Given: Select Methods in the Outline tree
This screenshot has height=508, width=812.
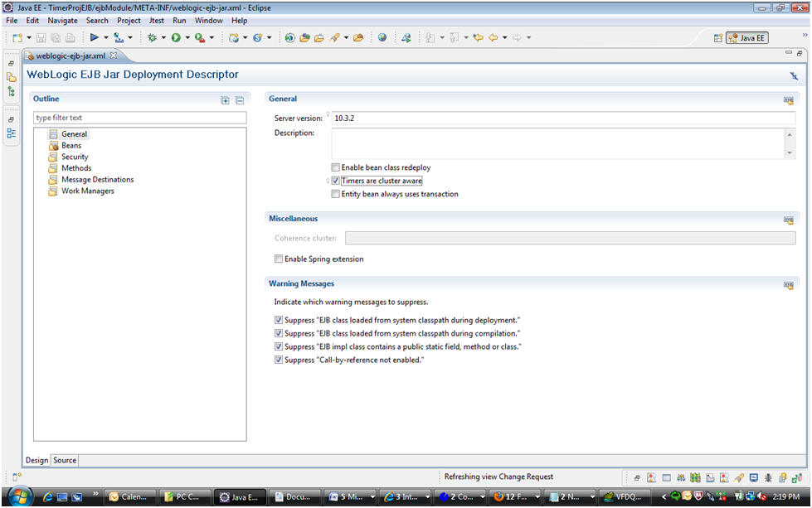Looking at the screenshot, I should pos(76,168).
